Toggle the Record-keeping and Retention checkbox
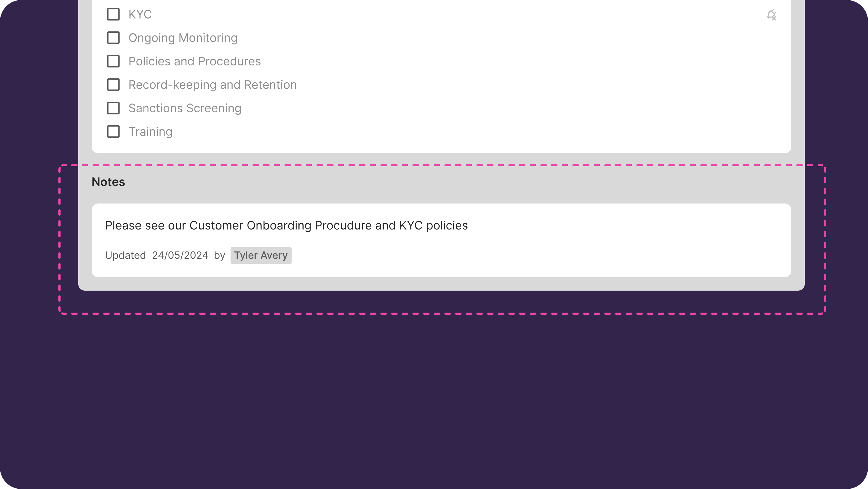Image resolution: width=868 pixels, height=489 pixels. pos(113,85)
